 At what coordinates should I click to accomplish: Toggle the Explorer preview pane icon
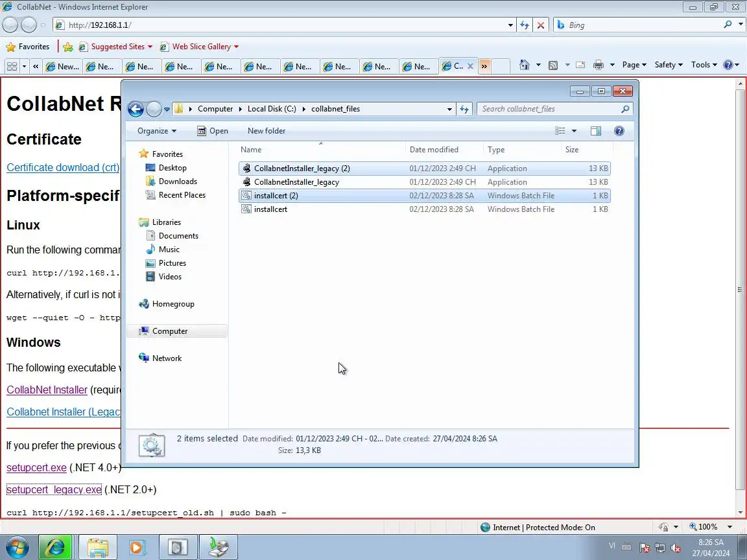coord(595,131)
